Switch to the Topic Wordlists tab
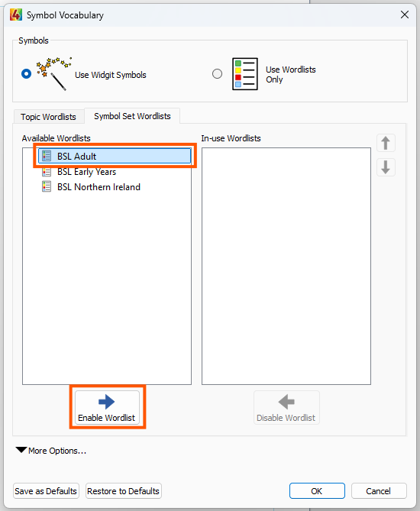Screen dimensions: 420x511 coord(48,117)
